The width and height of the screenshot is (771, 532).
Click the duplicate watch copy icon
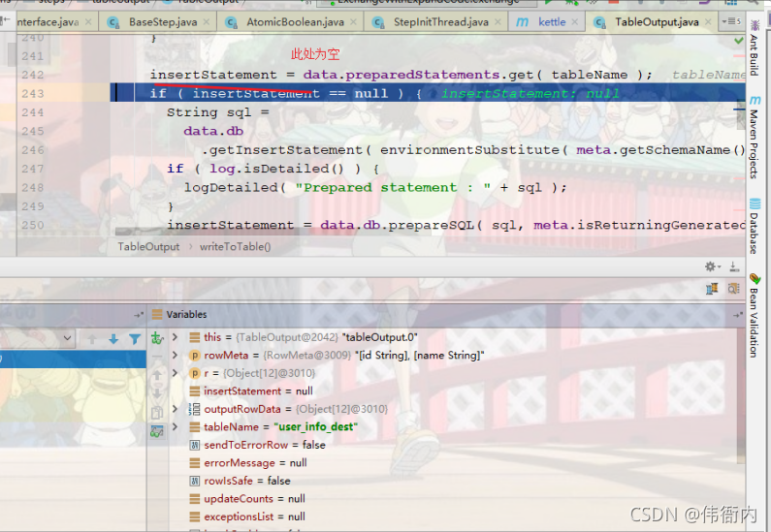157,413
